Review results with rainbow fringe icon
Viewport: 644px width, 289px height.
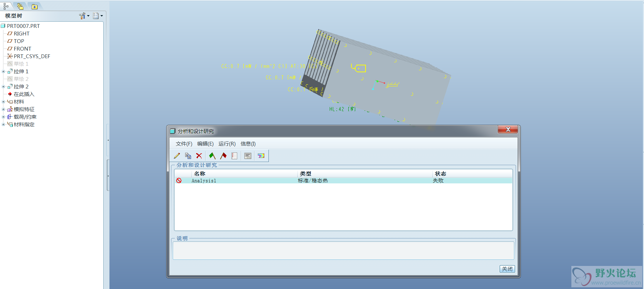coord(261,156)
